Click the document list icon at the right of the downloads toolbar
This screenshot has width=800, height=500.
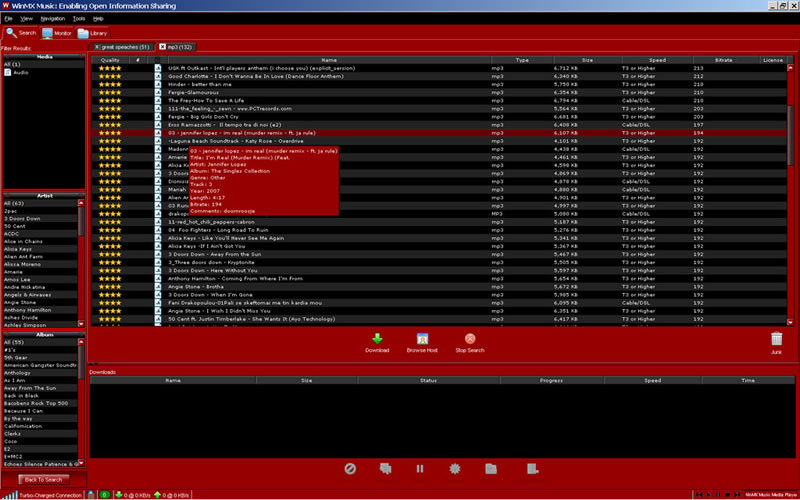click(532, 468)
